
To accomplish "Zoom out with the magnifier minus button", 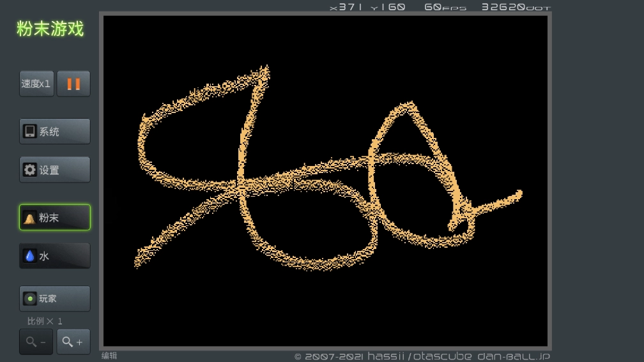I will 36,342.
